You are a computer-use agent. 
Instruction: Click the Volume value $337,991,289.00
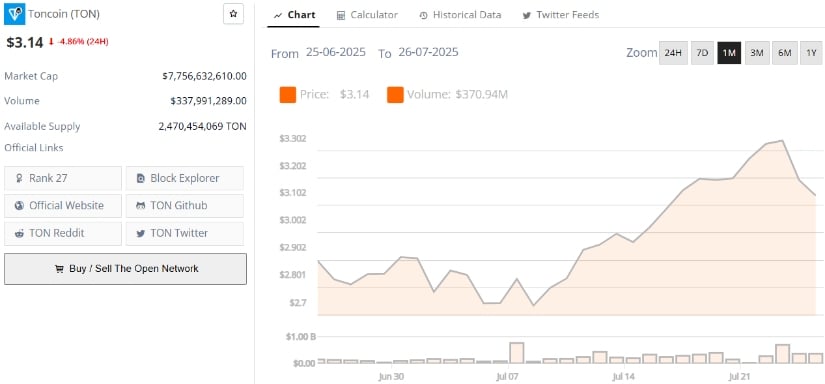pyautogui.click(x=208, y=100)
